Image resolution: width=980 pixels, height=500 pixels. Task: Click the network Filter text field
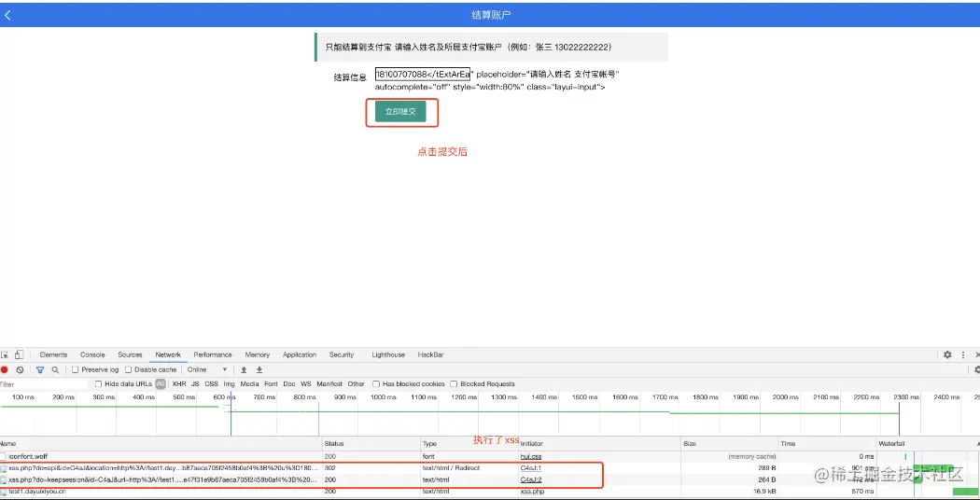[x=44, y=383]
